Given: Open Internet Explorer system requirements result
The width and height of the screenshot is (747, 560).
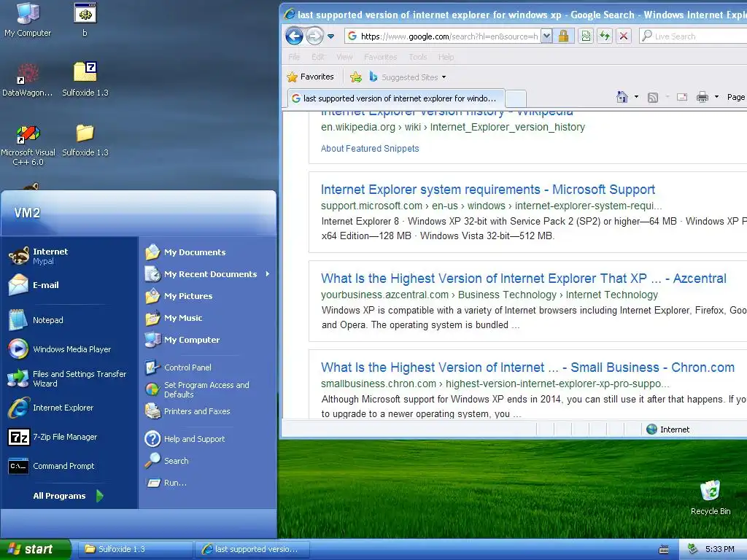Looking at the screenshot, I should (x=487, y=190).
